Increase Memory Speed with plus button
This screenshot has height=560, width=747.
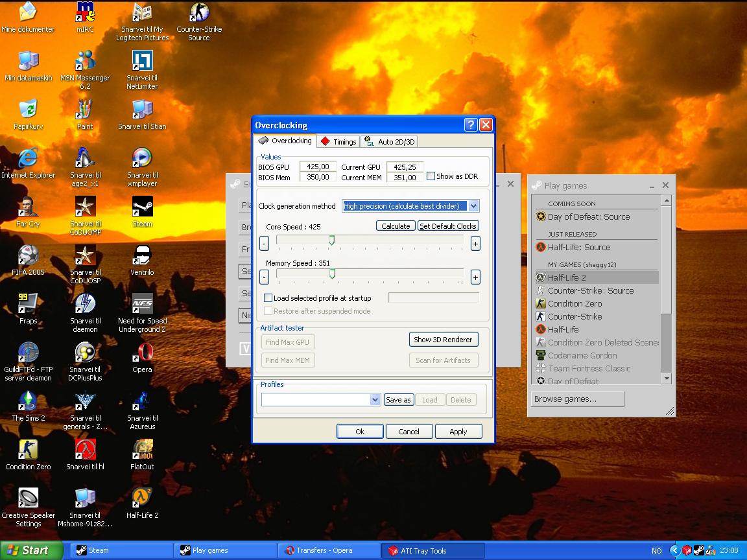click(x=475, y=277)
